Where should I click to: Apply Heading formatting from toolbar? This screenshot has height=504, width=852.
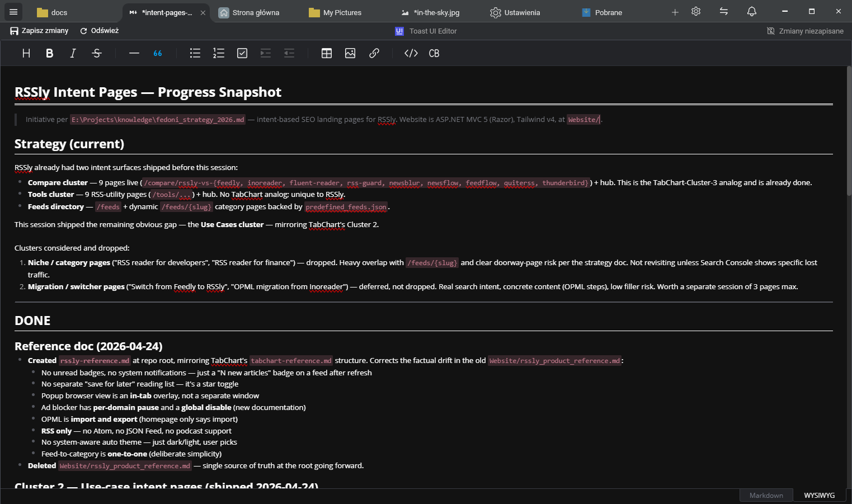point(26,53)
